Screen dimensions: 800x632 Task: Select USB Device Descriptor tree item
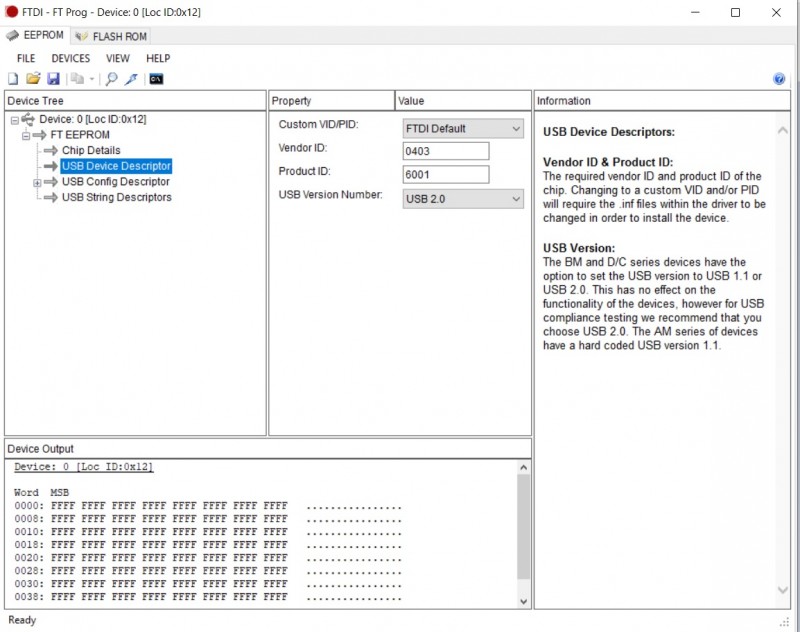click(x=116, y=166)
